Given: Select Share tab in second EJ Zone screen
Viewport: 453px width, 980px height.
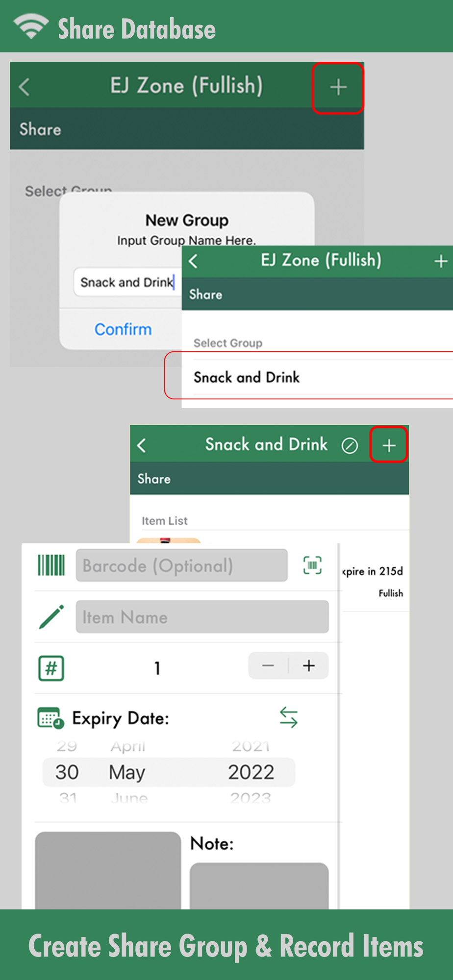Looking at the screenshot, I should [x=205, y=294].
